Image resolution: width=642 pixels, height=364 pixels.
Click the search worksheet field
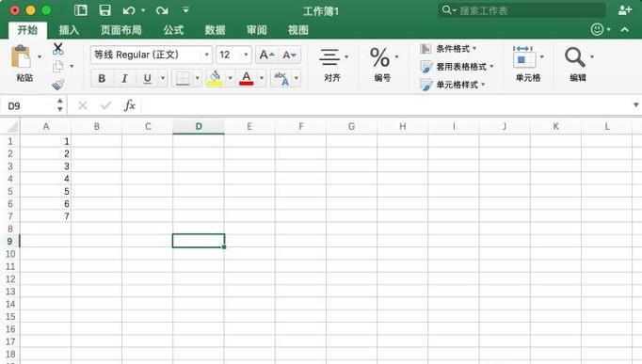tap(522, 10)
